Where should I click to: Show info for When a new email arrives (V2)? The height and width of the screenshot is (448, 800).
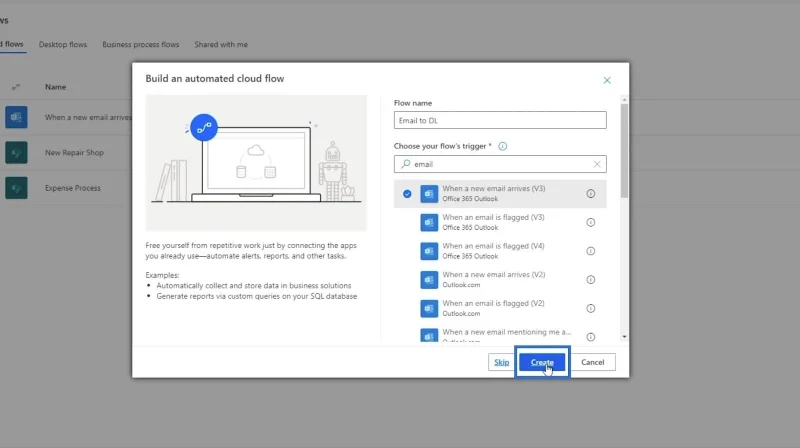[590, 280]
